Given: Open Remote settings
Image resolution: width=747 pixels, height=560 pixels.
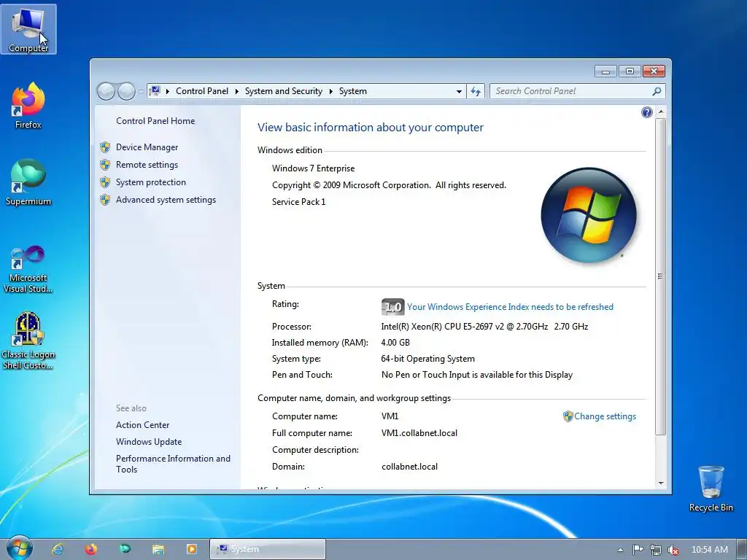Looking at the screenshot, I should [x=147, y=165].
